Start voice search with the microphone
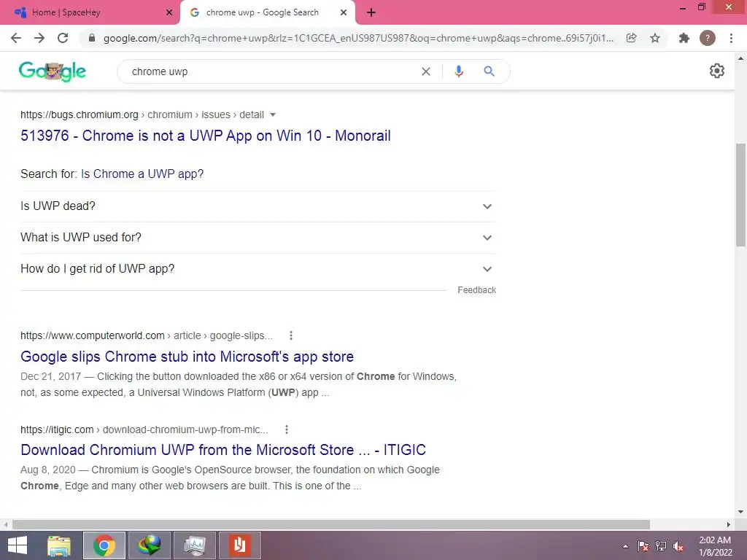747x560 pixels. (x=458, y=71)
